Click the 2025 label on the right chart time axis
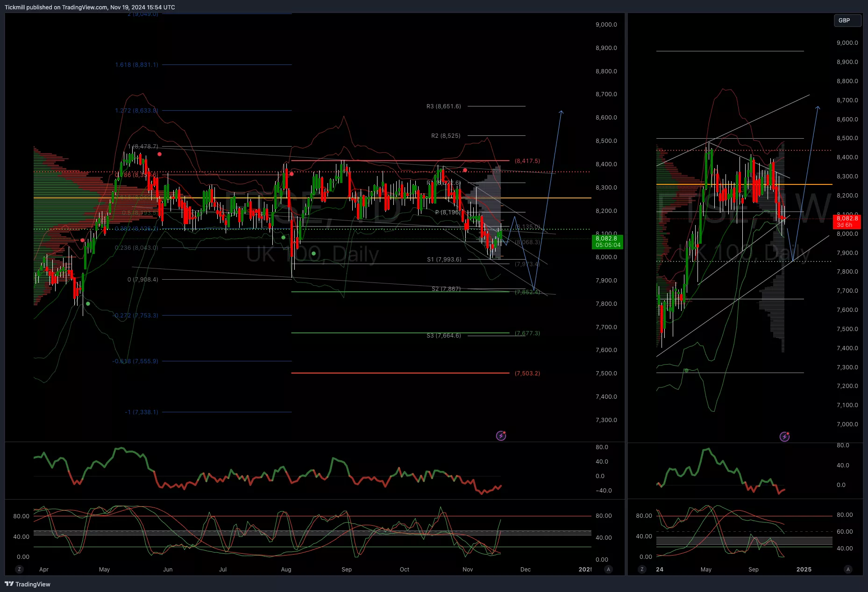This screenshot has height=592, width=868. pos(804,569)
